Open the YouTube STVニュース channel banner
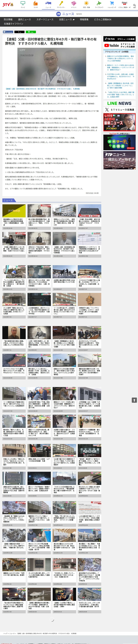This screenshot has height=644, width=138. coord(120,46)
